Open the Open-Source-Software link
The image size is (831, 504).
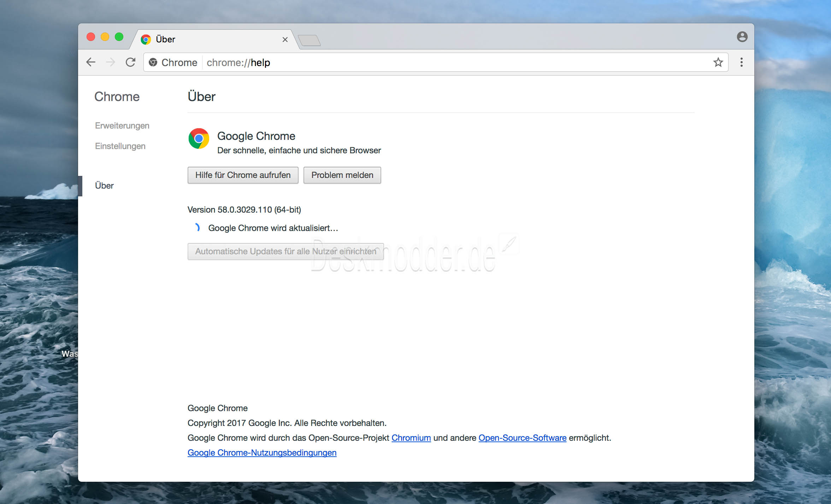[x=523, y=438]
